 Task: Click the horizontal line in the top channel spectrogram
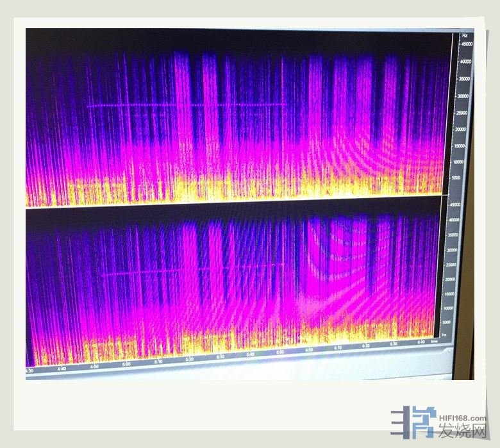pos(186,104)
